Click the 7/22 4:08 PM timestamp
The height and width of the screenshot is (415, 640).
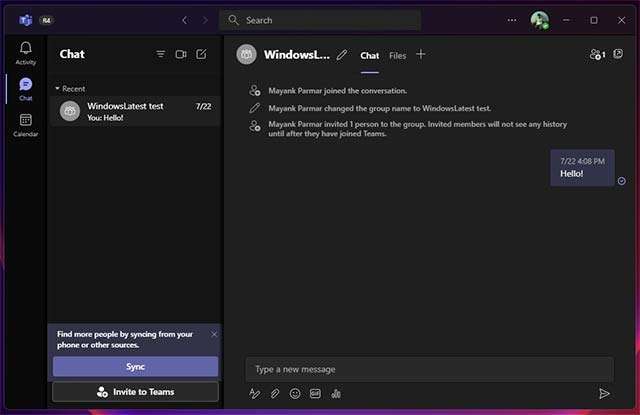(x=582, y=161)
